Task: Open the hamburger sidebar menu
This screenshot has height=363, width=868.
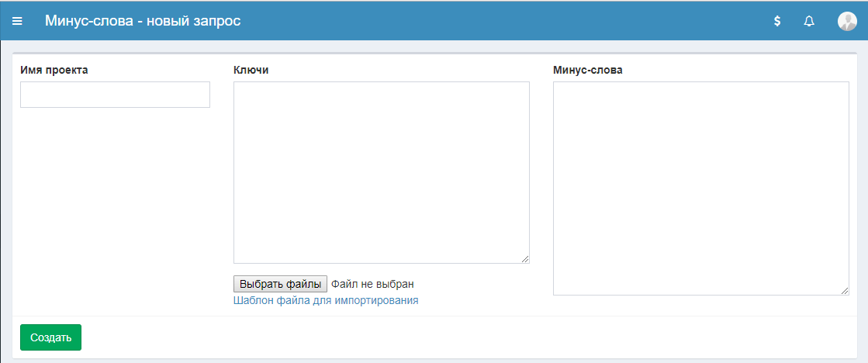Action: point(17,21)
